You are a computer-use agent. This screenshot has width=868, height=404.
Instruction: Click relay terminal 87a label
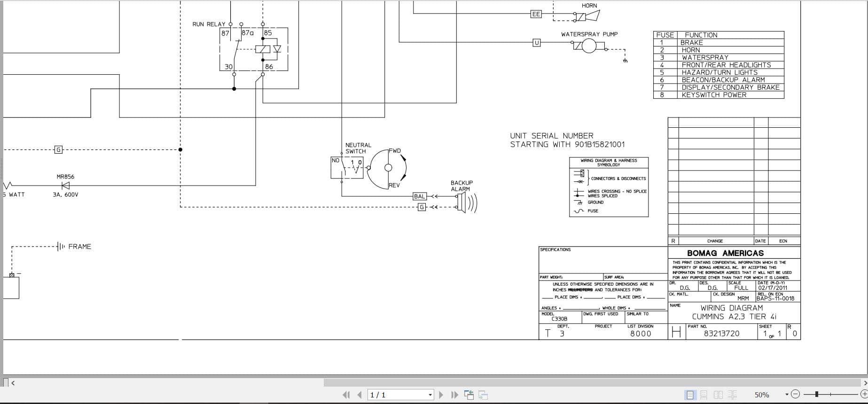248,33
